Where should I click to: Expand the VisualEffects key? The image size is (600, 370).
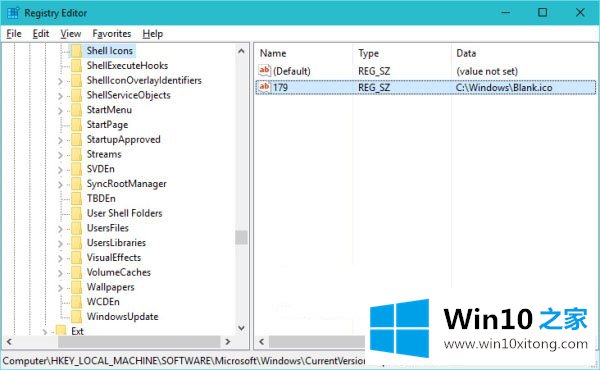click(60, 259)
